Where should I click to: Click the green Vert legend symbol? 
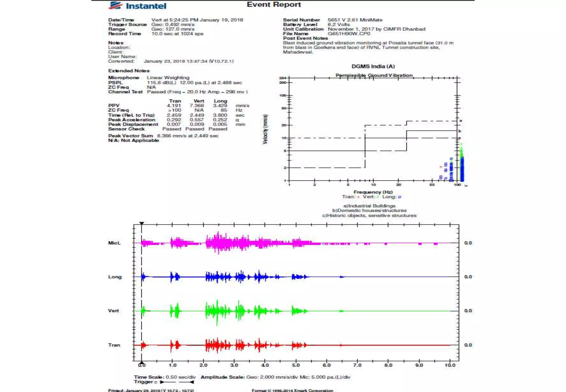click(x=378, y=197)
